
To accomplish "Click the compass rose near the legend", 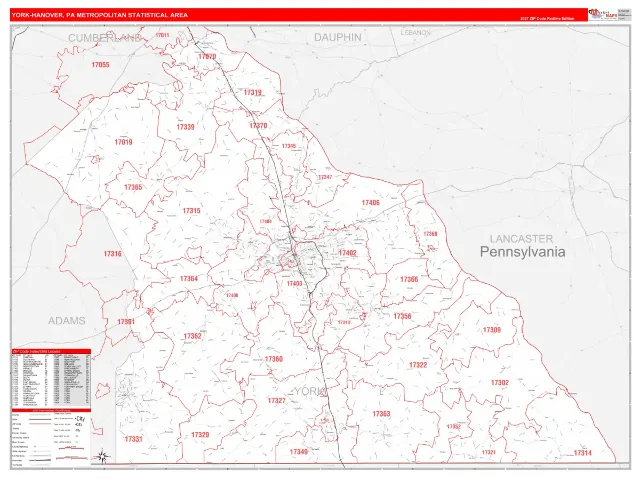I will coord(102,456).
